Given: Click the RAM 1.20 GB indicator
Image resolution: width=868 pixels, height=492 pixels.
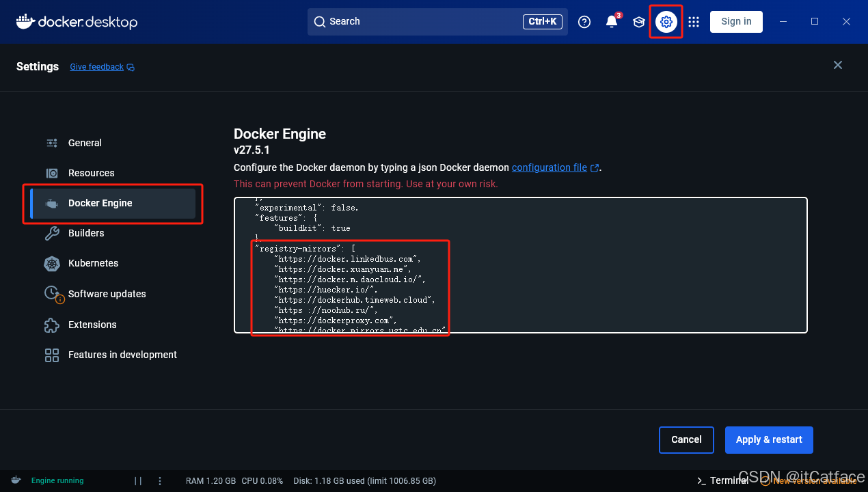Looking at the screenshot, I should (211, 480).
